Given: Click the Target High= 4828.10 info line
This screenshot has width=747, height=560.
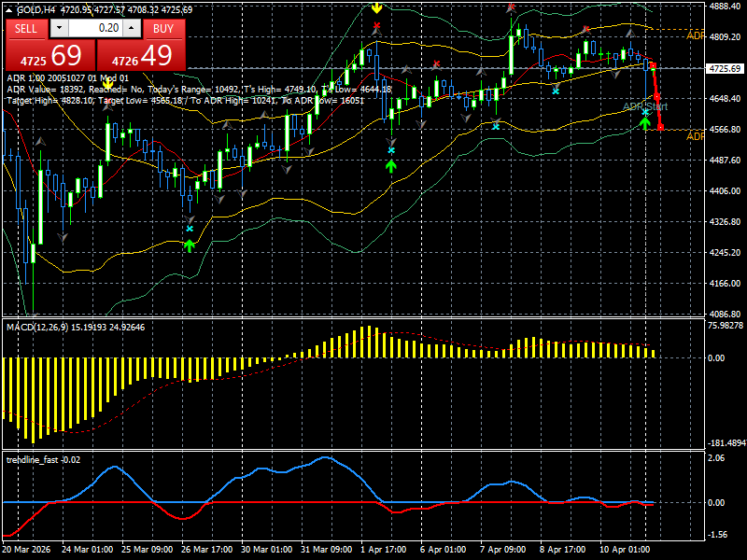Looking at the screenshot, I should [x=185, y=101].
